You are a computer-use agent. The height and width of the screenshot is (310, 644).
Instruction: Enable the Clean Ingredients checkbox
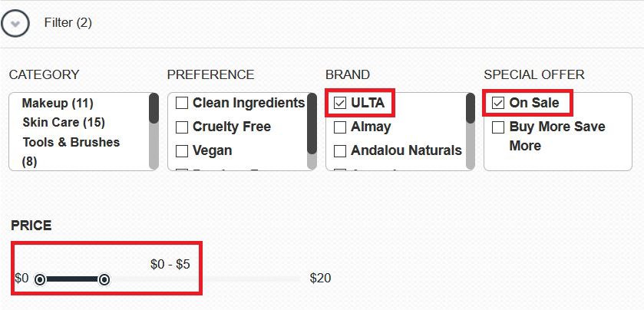point(182,103)
